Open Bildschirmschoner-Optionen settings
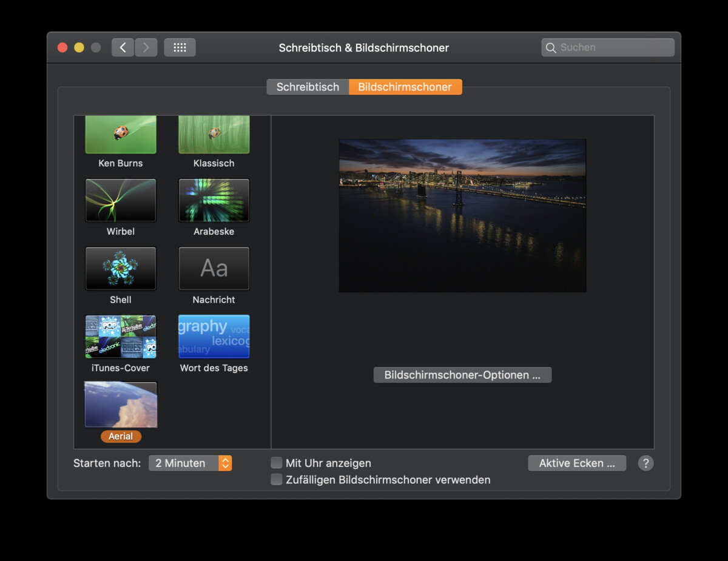Screen dimensions: 728x561 [x=462, y=374]
